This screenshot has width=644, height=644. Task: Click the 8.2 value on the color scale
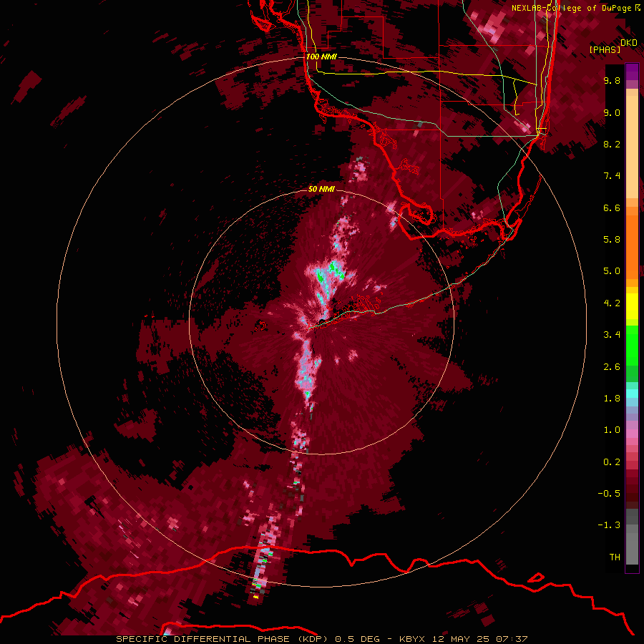[x=612, y=144]
